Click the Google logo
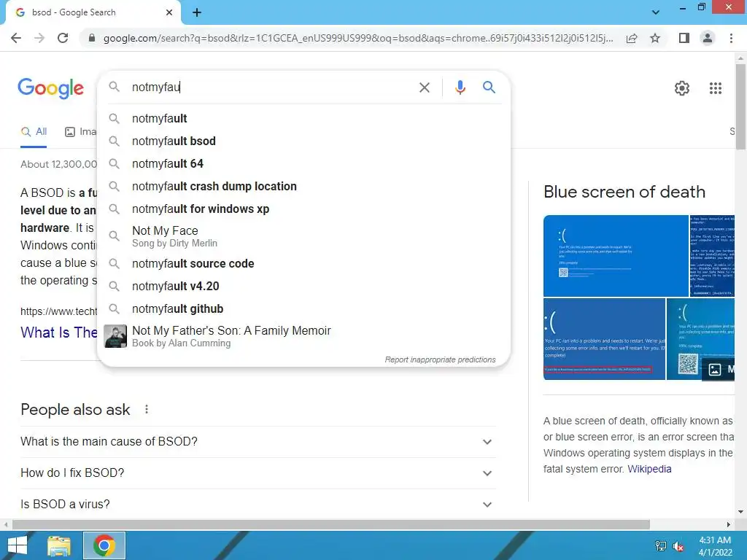Viewport: 747px width, 560px height. [x=51, y=88]
